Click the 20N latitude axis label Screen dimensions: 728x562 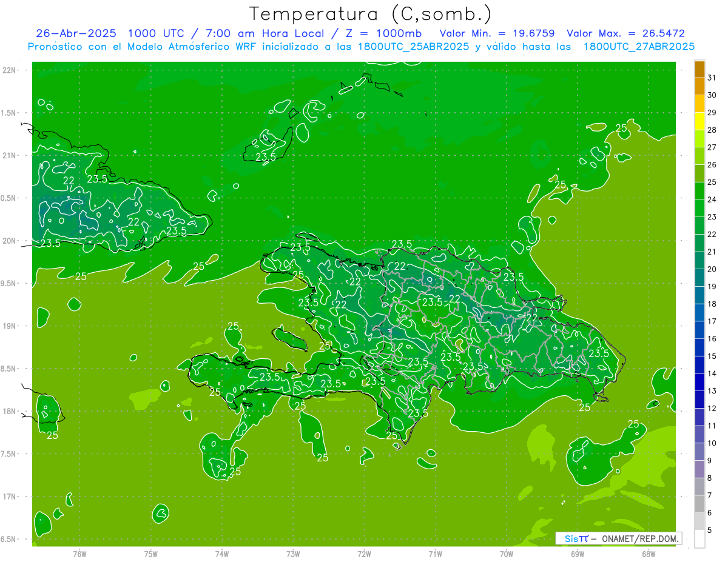[9, 241]
